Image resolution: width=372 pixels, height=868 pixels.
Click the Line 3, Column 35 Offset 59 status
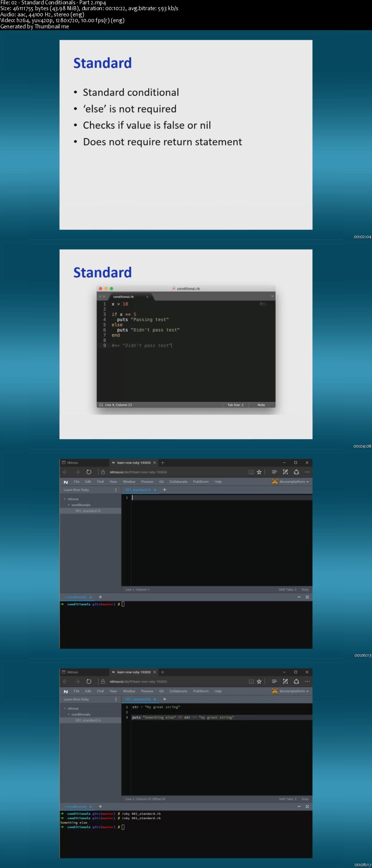(x=145, y=799)
